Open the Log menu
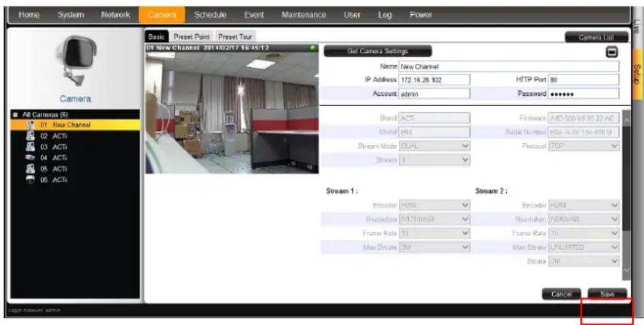Screen dimensions: 644x325 point(385,15)
